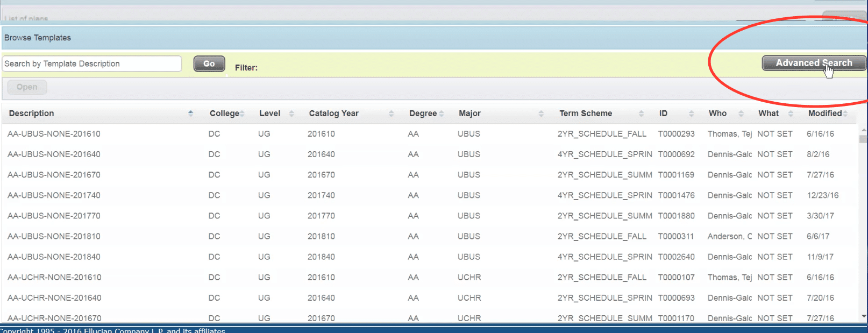Sort by Term Scheme column arrow
Image resolution: width=868 pixels, height=333 pixels.
[641, 114]
